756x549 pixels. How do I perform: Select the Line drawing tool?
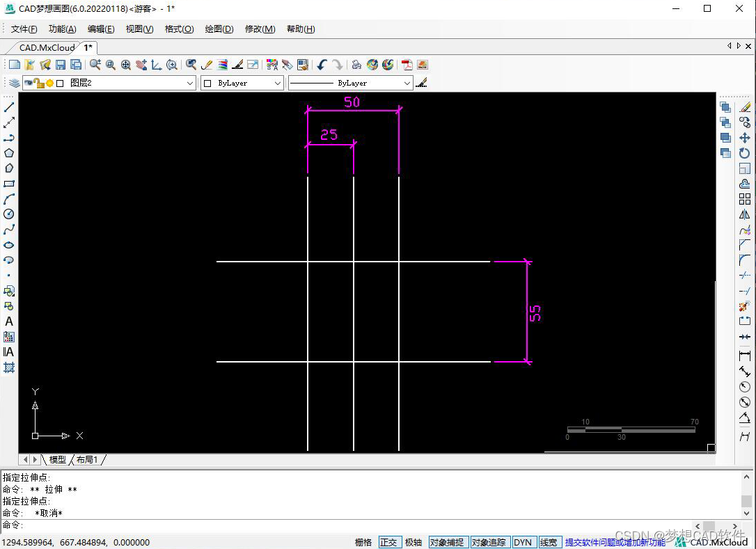[x=8, y=107]
